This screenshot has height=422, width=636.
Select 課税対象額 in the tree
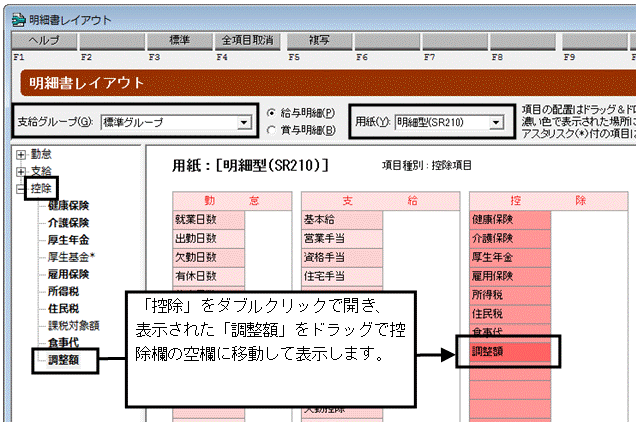pyautogui.click(x=73, y=325)
